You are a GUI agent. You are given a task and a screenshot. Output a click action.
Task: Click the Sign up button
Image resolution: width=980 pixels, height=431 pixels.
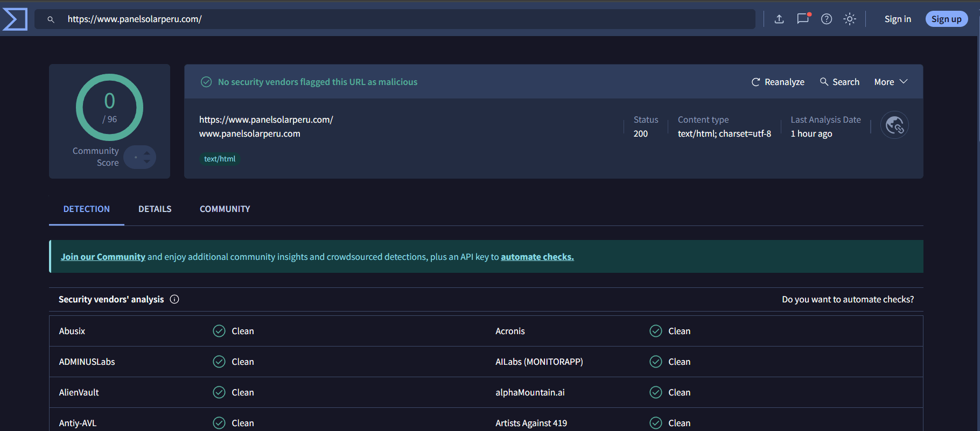pyautogui.click(x=947, y=19)
